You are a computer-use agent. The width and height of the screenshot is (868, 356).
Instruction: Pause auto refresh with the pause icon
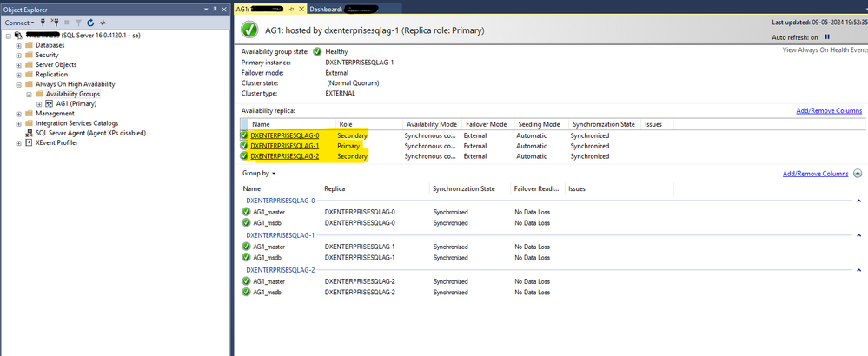pos(827,37)
